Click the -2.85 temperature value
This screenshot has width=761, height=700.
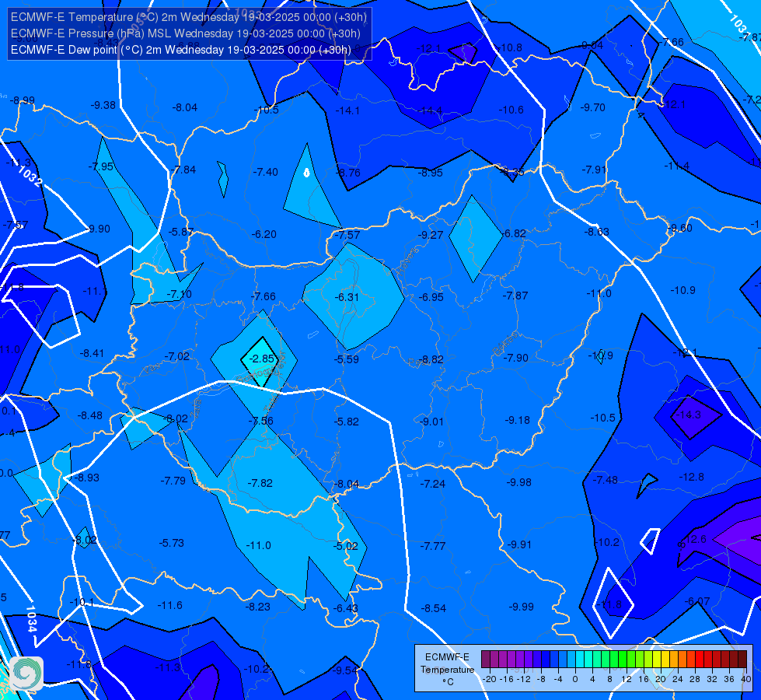coord(261,359)
